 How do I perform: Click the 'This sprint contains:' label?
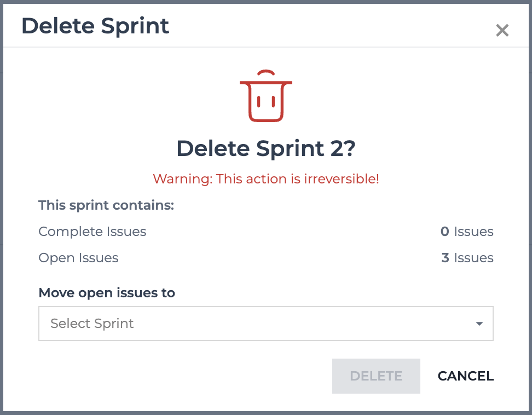point(106,205)
